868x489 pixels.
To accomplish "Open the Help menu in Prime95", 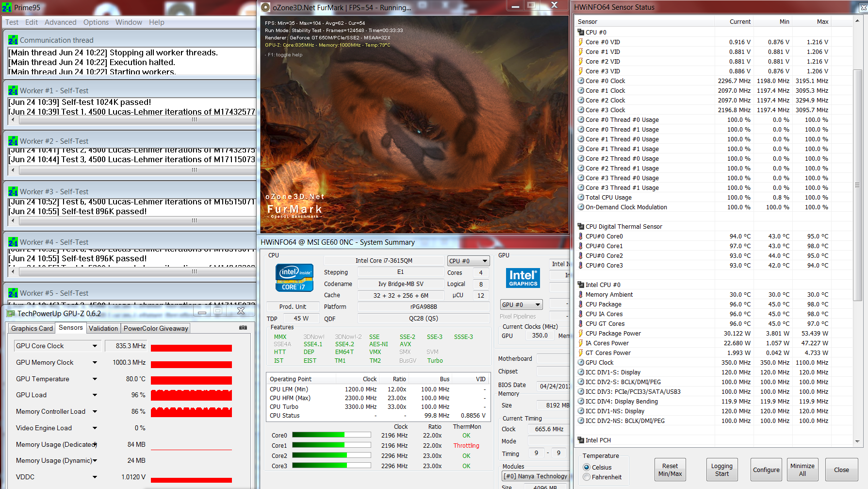I will [157, 22].
